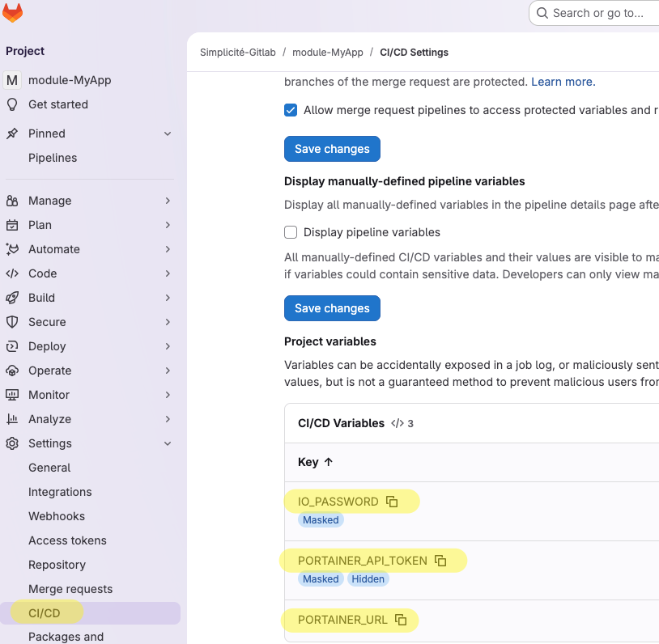Expand the Pinned section
The height and width of the screenshot is (644, 659).
click(168, 133)
